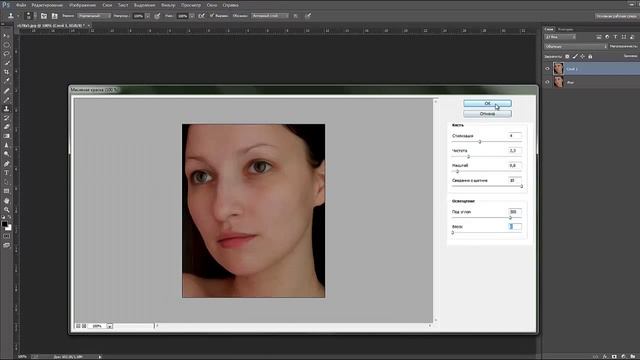
Task: Select the Crop tool
Action: pos(7,72)
